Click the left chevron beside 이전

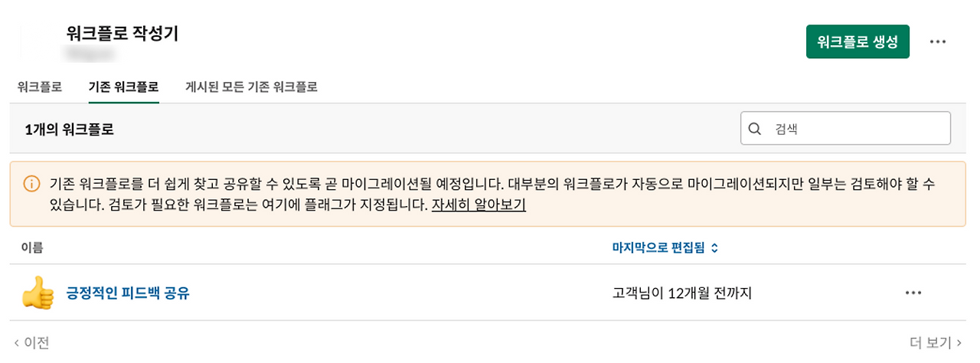click(x=17, y=342)
